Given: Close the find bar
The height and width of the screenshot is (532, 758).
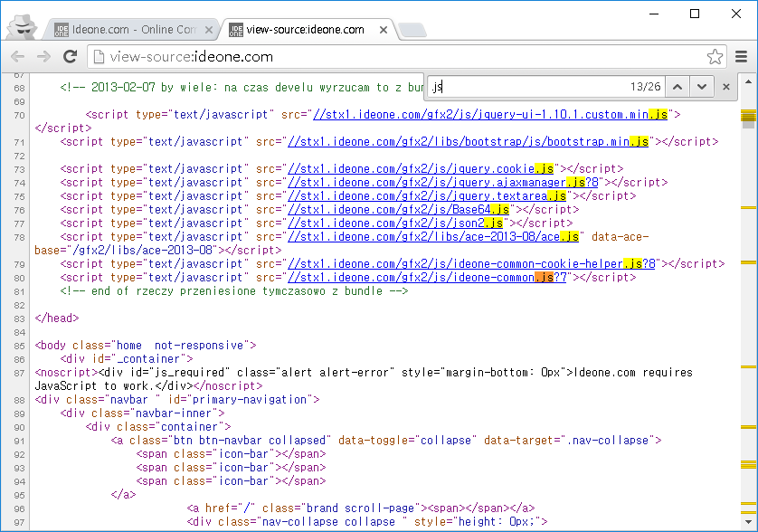Looking at the screenshot, I should pyautogui.click(x=726, y=87).
